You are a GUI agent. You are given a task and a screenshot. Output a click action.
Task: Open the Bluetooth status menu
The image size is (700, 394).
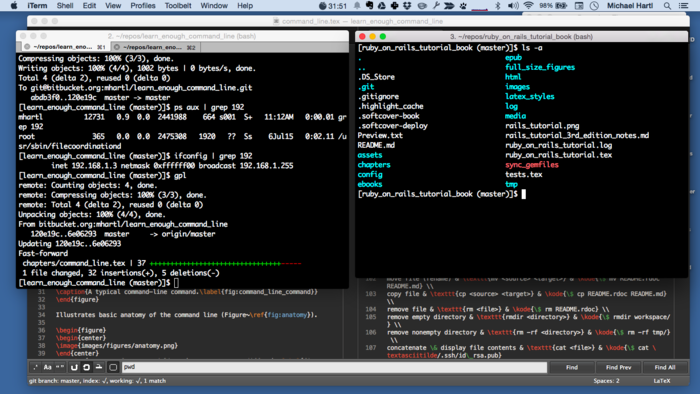pyautogui.click(x=498, y=6)
